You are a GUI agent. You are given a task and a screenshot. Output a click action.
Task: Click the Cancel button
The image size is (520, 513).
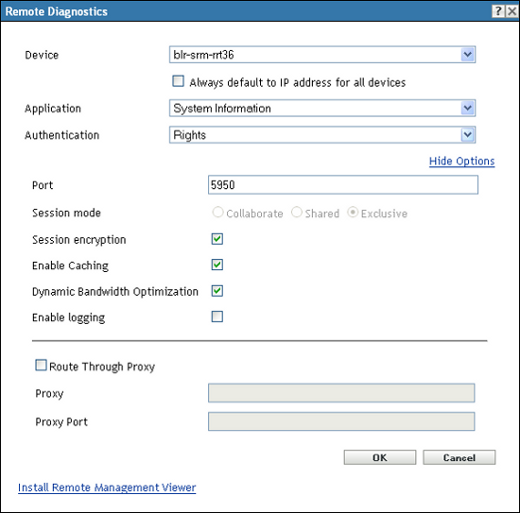tap(459, 457)
